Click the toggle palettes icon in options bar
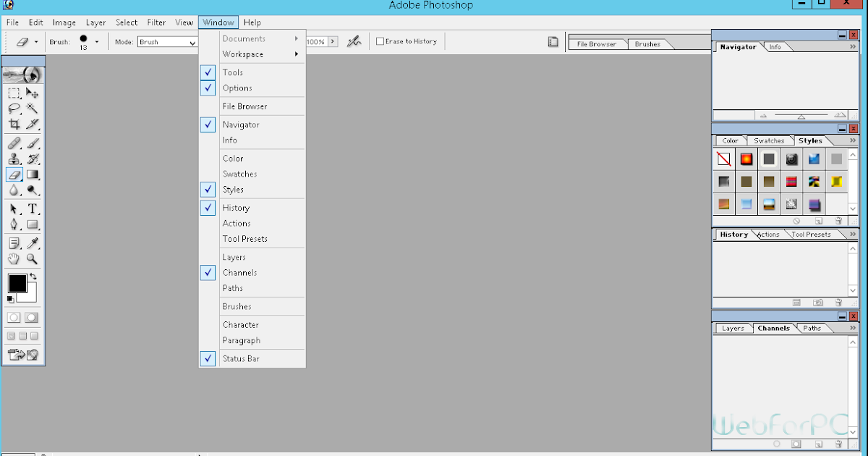The height and width of the screenshot is (456, 868). point(553,42)
